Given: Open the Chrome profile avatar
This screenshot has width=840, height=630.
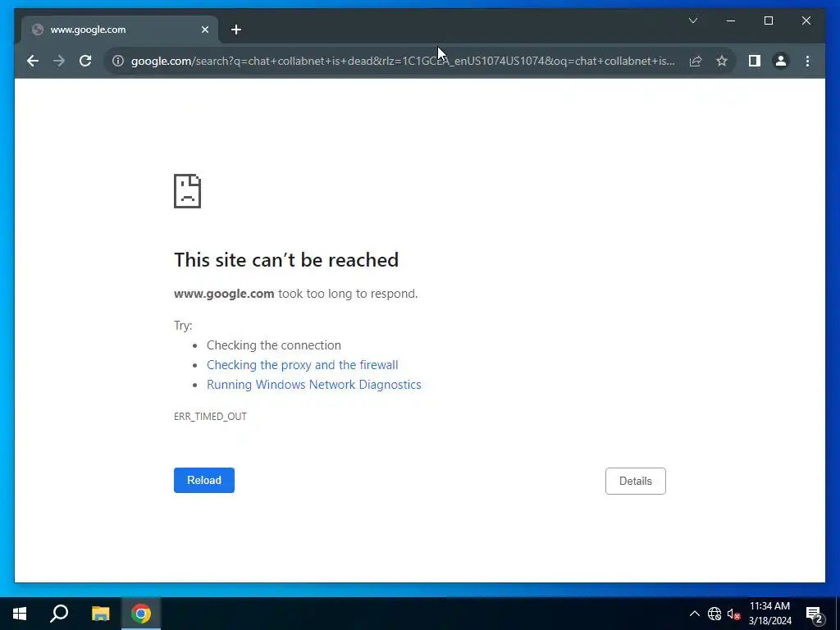Looking at the screenshot, I should 781,61.
